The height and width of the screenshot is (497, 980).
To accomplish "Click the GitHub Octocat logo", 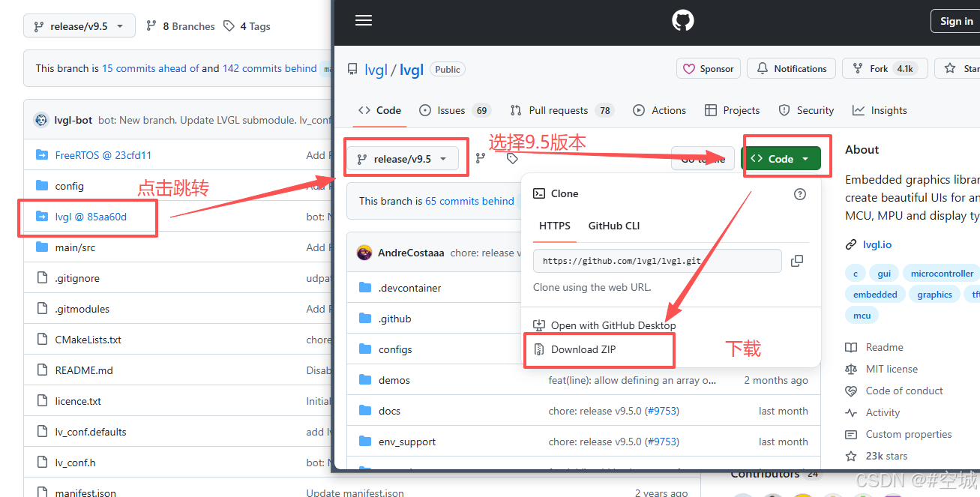I will [x=683, y=21].
